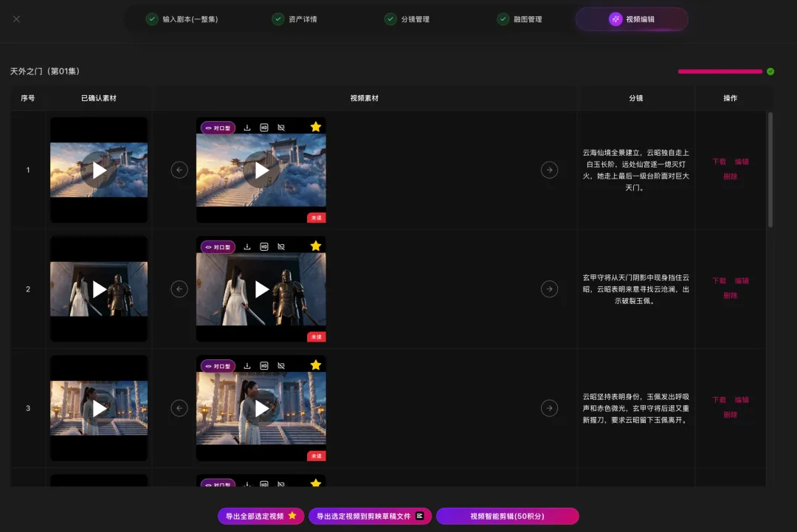Screen dimensions: 797x532
Task: Click the 对口型 lip-sync button in row 2
Action: click(x=218, y=247)
